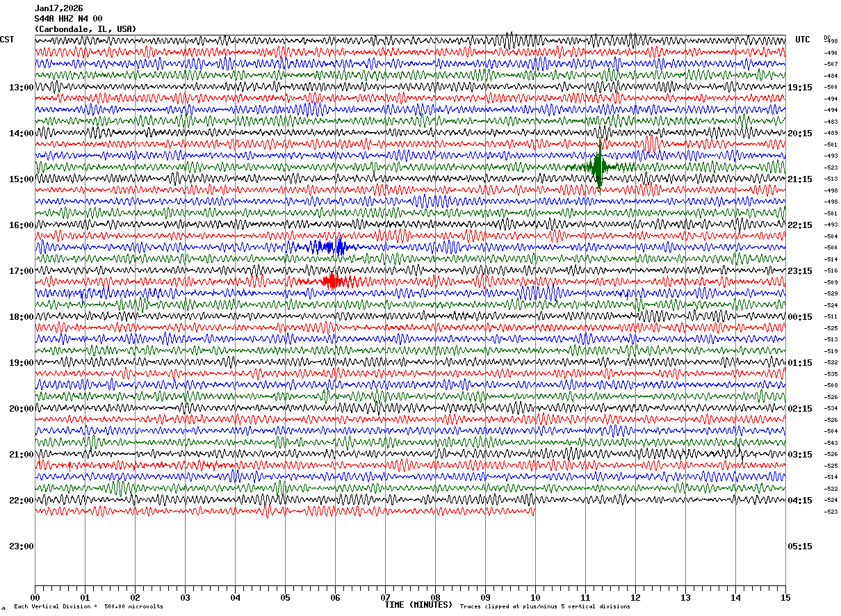Click the date label Jan17,2026
This screenshot has height=616, width=841.
click(x=58, y=8)
